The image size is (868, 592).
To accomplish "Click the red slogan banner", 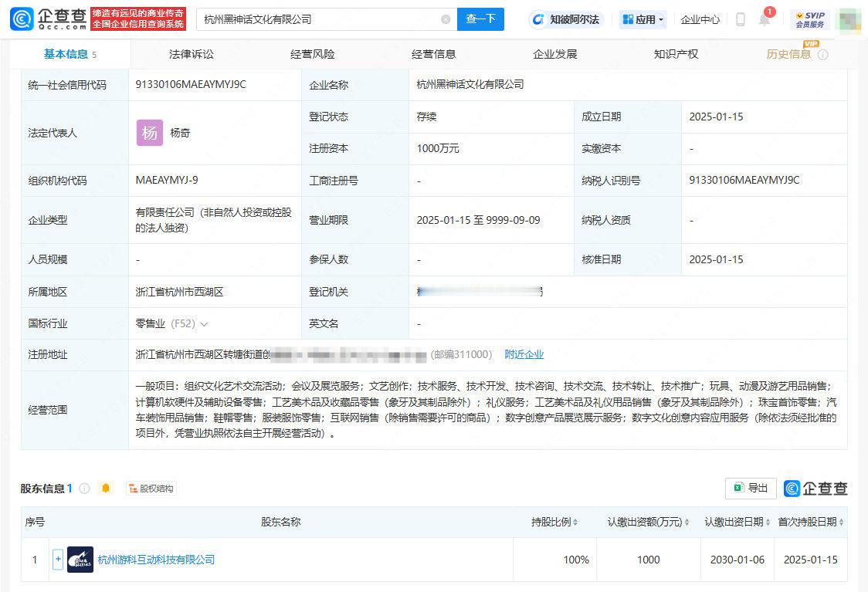I will (137, 19).
